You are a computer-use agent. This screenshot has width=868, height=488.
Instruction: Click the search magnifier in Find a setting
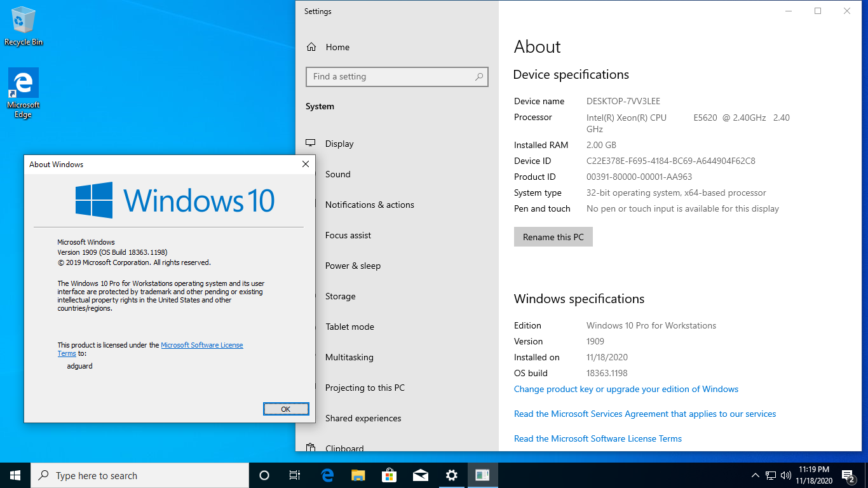click(x=479, y=77)
